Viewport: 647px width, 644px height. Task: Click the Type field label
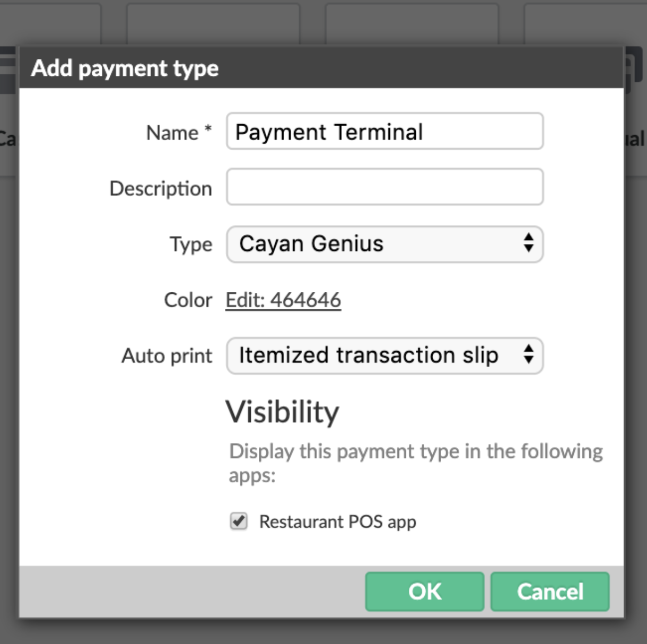[191, 245]
